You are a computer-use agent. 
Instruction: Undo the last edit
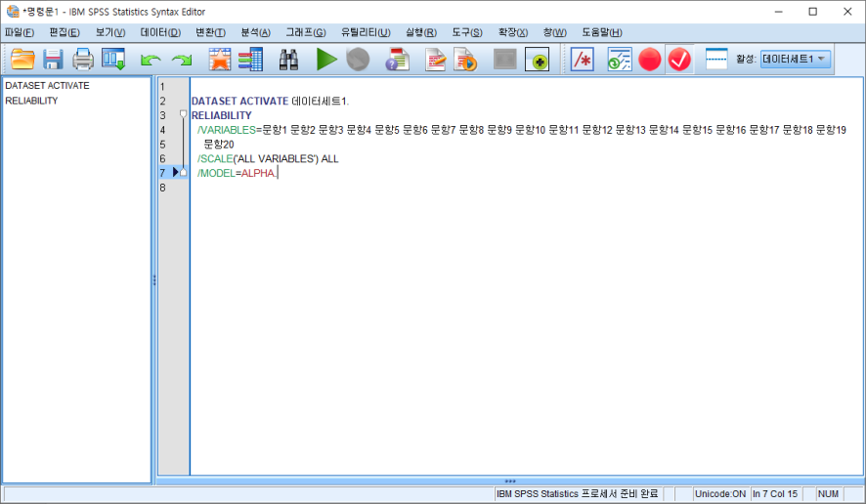pos(151,60)
